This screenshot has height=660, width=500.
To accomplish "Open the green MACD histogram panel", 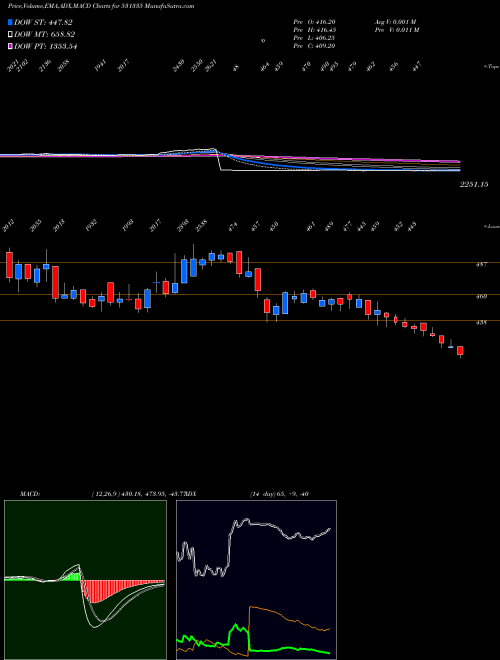I will [x=85, y=580].
